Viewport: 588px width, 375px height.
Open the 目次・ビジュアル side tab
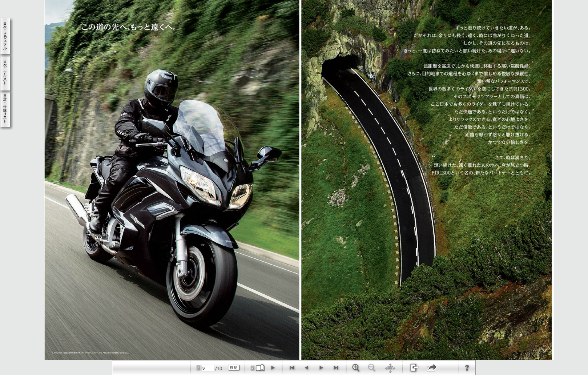(5, 36)
